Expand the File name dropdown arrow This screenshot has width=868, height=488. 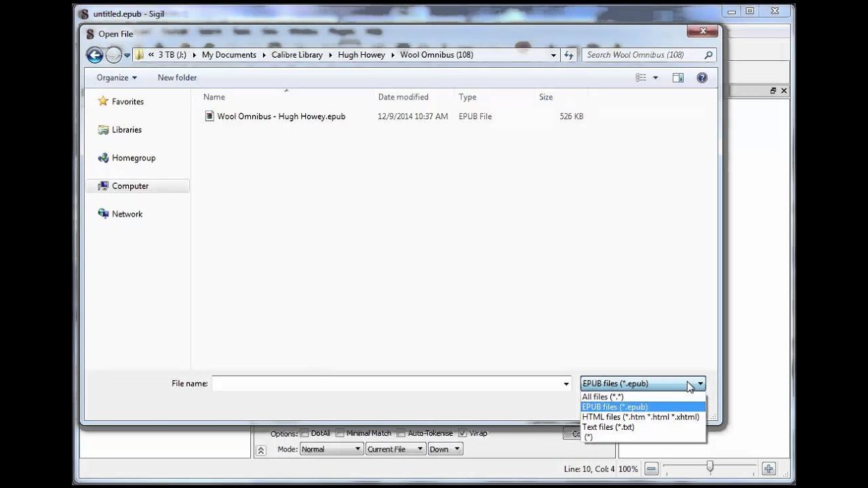(x=566, y=384)
